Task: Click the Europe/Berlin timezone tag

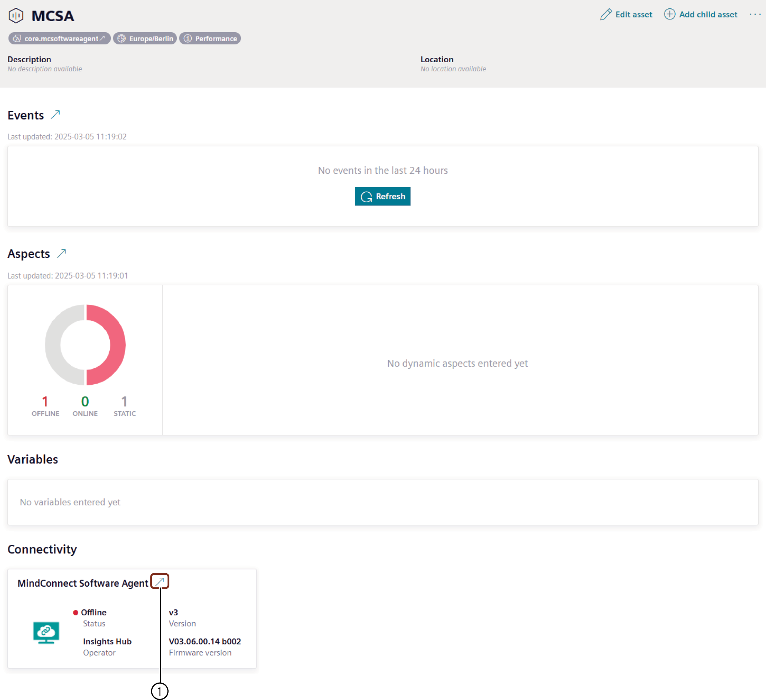Action: click(145, 39)
